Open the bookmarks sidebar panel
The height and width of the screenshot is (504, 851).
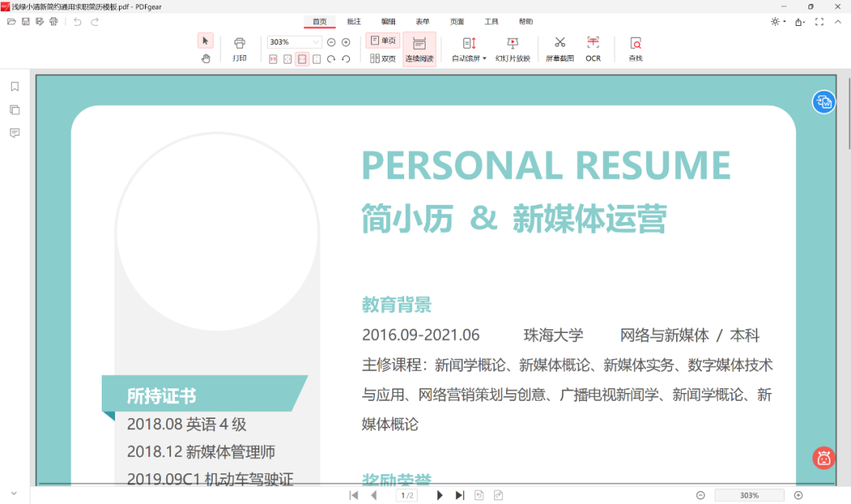pos(15,87)
